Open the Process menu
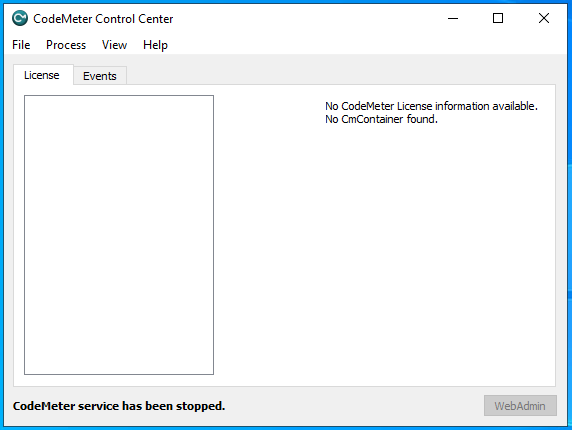Viewport: 572px width, 430px height. pyautogui.click(x=66, y=45)
